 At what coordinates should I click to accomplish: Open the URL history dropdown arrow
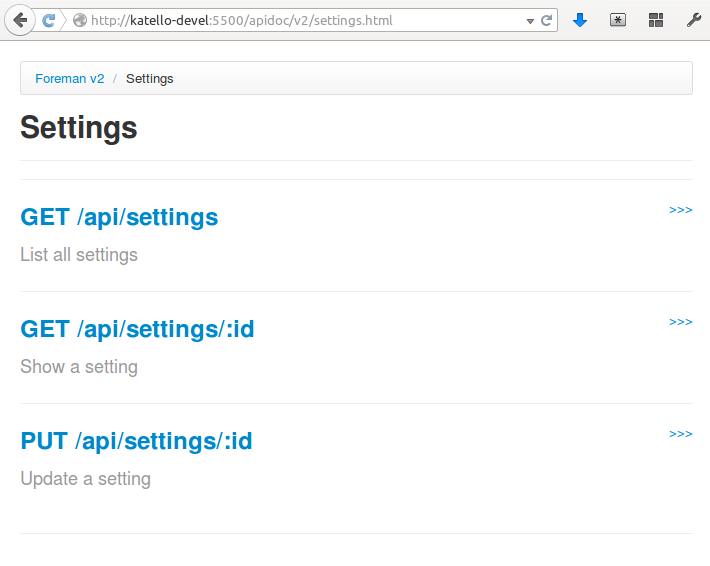tap(530, 21)
